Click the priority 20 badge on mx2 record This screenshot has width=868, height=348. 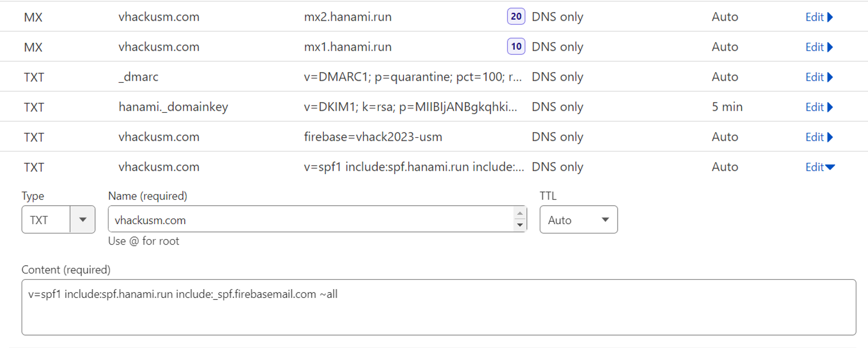[516, 17]
